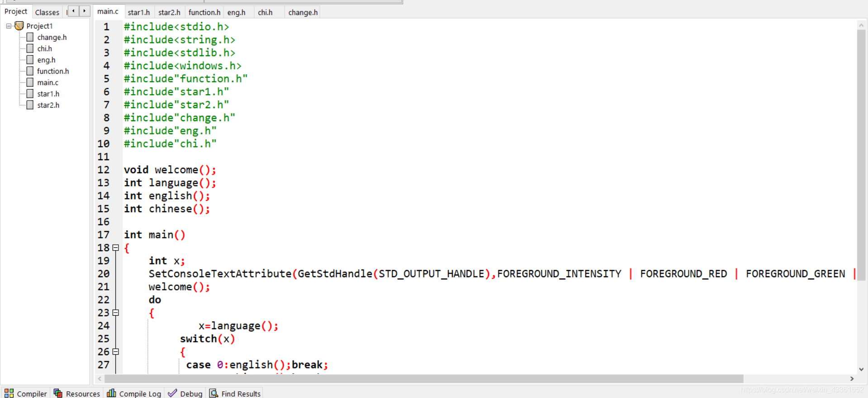Image resolution: width=868 pixels, height=398 pixels.
Task: Click the editor scroll down arrow
Action: pyautogui.click(x=861, y=369)
